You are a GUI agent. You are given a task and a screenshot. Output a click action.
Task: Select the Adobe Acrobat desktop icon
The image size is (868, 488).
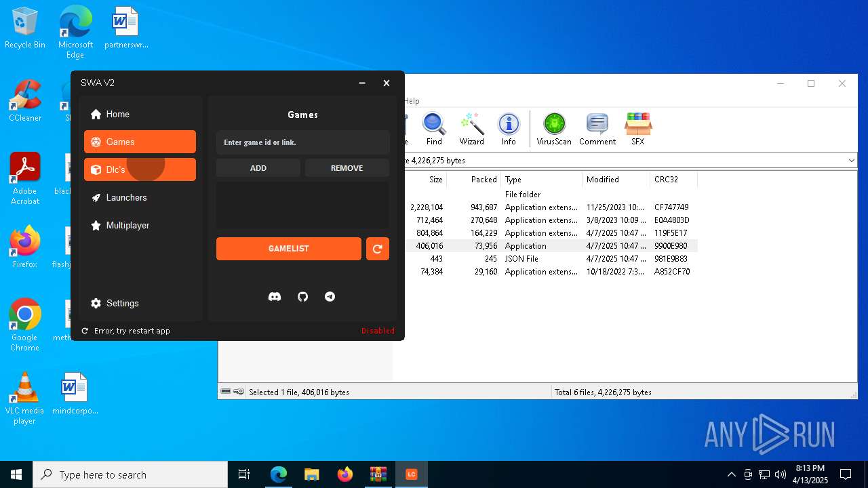[x=25, y=179]
